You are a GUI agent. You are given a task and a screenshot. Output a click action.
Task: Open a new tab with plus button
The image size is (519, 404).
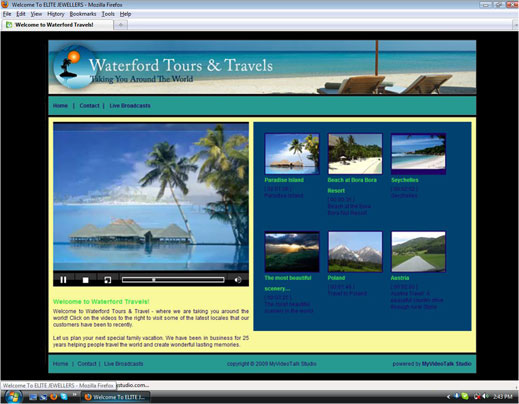pyautogui.click(x=121, y=25)
